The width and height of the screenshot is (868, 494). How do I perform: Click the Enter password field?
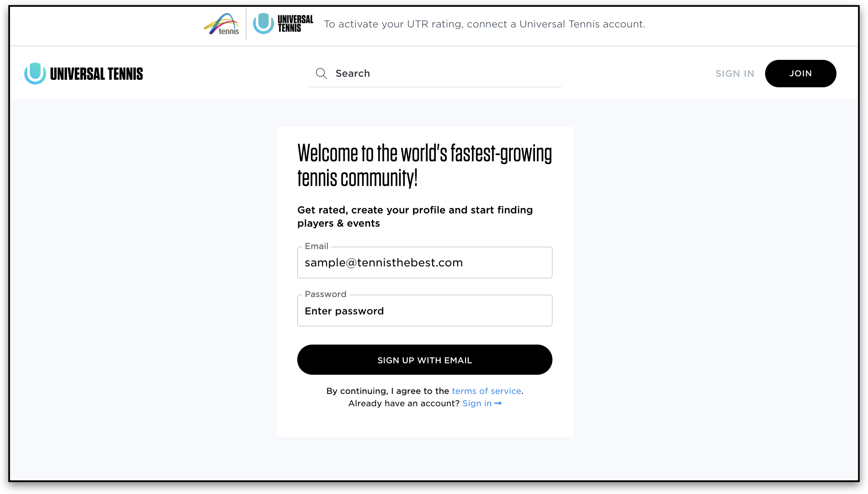click(x=424, y=311)
